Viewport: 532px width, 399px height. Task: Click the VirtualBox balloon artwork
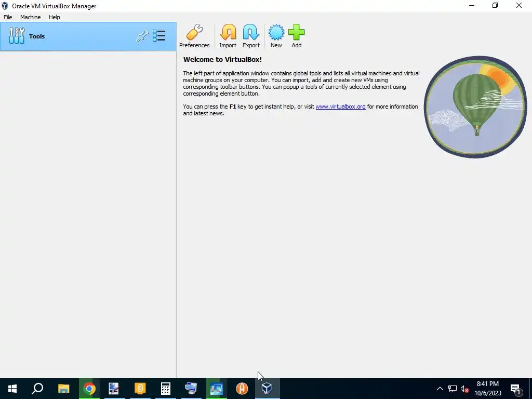(x=475, y=107)
